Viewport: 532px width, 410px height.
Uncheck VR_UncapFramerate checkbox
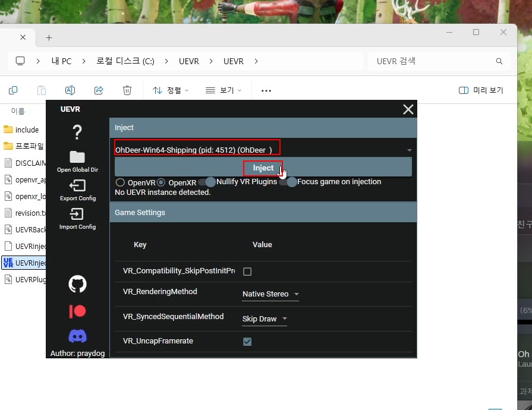tap(247, 342)
